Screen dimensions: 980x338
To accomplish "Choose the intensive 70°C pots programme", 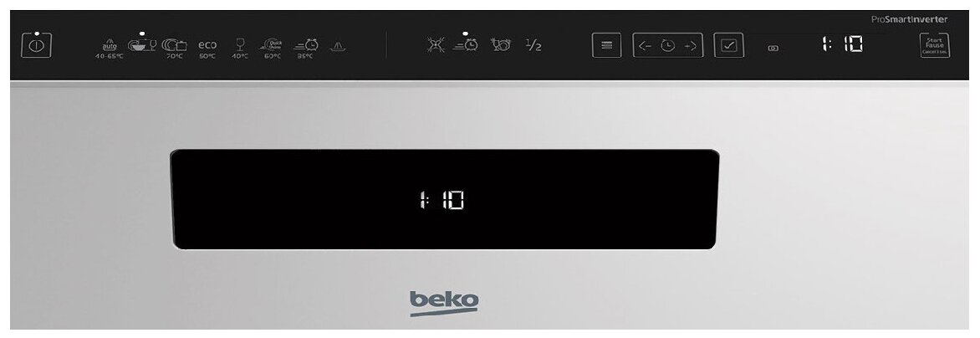I will 175,49.
